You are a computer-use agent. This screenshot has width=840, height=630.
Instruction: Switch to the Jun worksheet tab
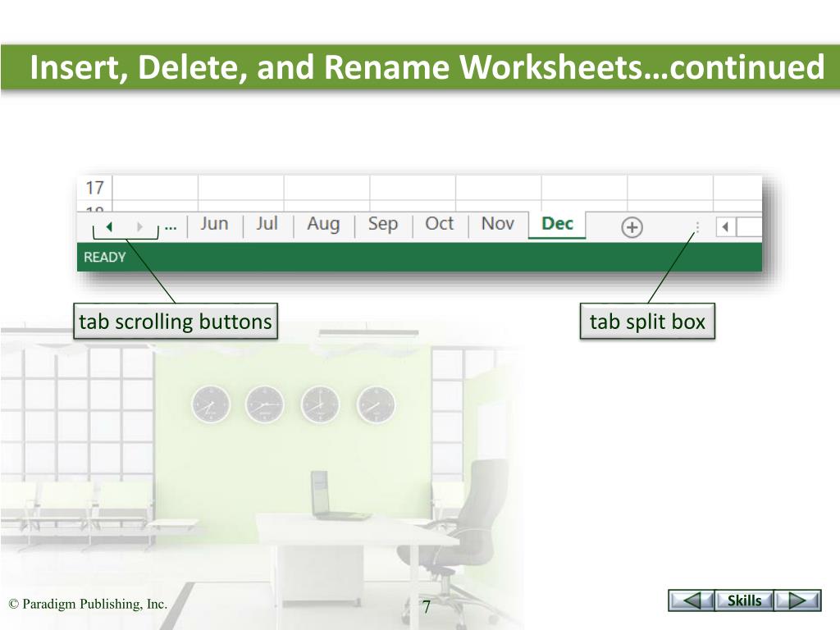[214, 223]
